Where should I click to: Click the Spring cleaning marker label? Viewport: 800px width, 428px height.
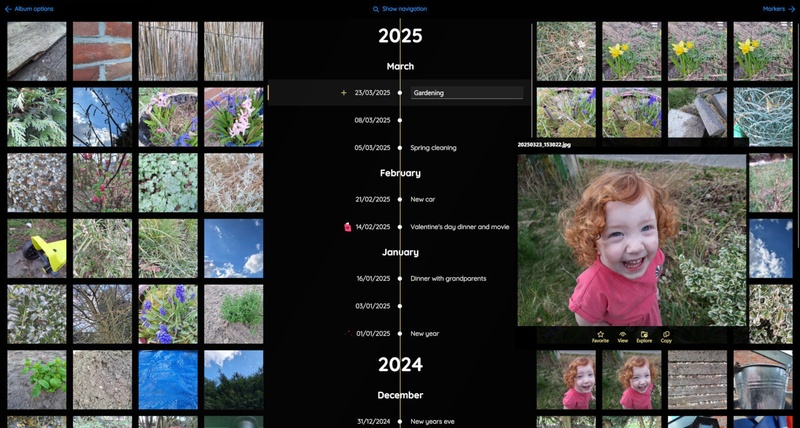pyautogui.click(x=433, y=148)
